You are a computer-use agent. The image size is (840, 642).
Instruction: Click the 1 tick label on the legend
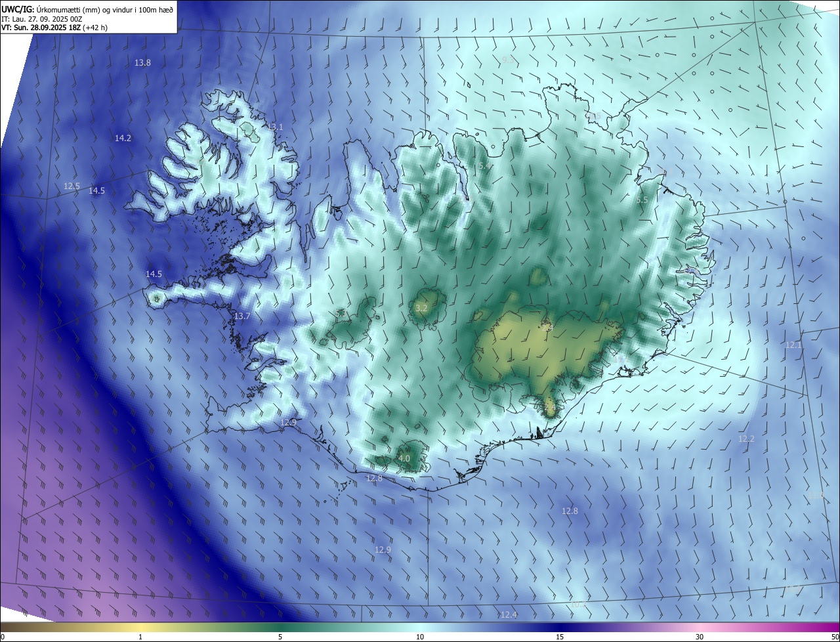pyautogui.click(x=140, y=637)
